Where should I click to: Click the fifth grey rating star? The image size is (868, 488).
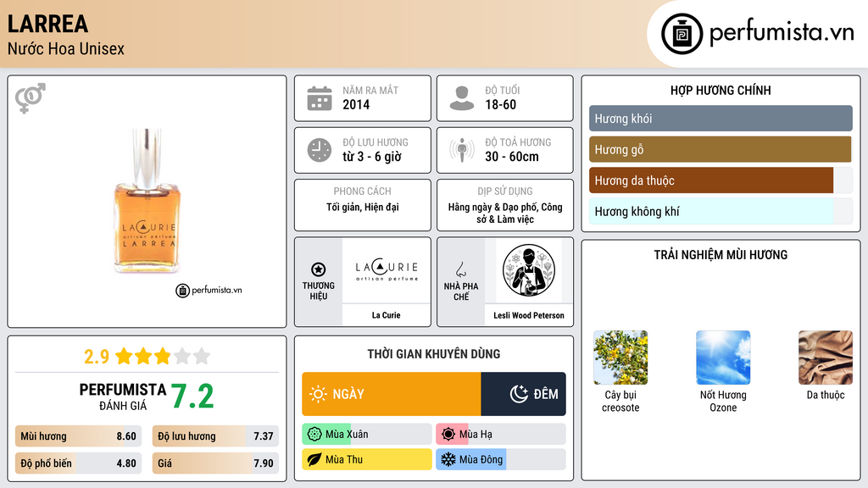[x=202, y=356]
